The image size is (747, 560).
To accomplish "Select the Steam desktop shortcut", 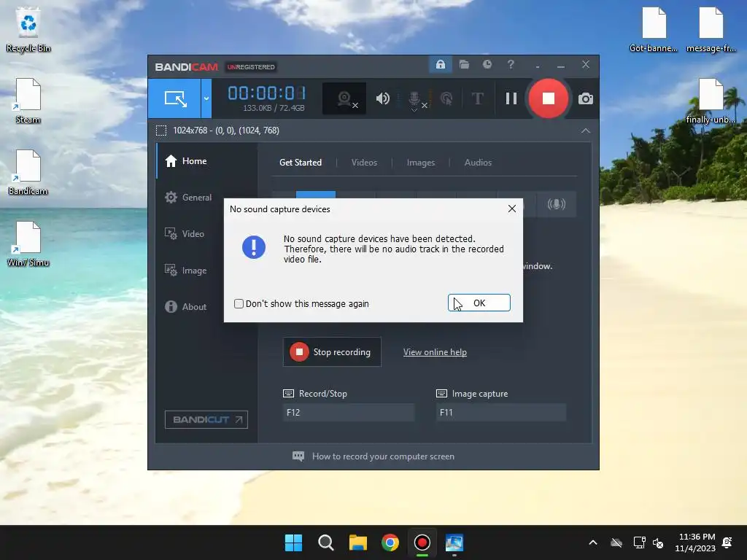I will (28, 101).
